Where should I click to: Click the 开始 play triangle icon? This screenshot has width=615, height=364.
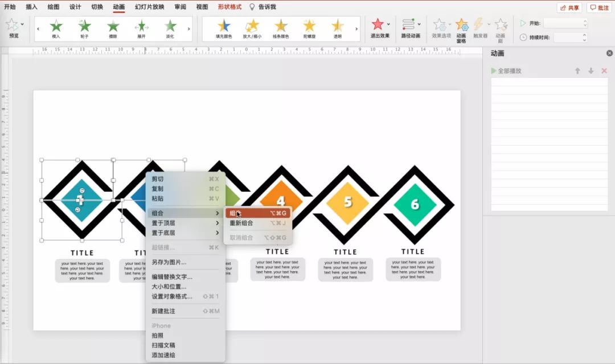[x=523, y=23]
